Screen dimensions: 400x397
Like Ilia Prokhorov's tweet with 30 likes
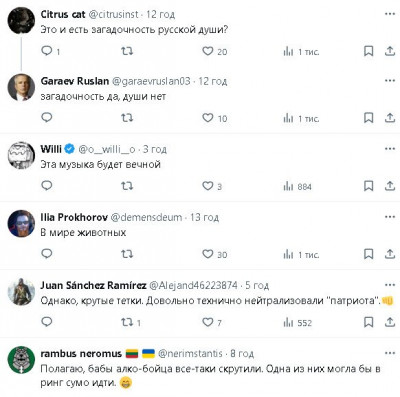208,254
